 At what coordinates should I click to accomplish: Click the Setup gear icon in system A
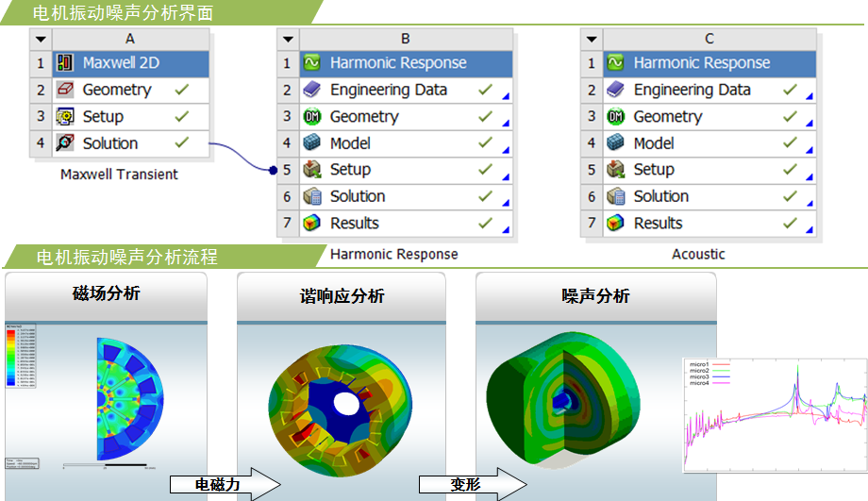tap(65, 116)
